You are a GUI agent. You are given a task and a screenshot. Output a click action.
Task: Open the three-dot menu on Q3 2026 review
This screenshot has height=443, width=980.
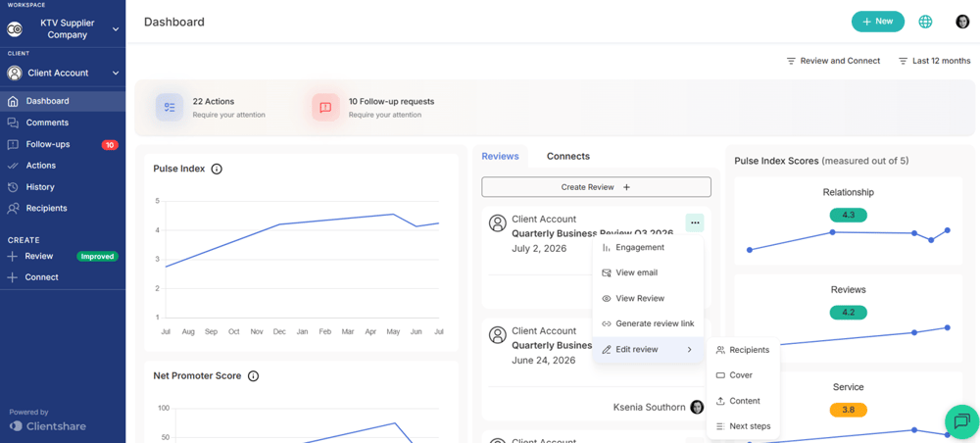(695, 223)
